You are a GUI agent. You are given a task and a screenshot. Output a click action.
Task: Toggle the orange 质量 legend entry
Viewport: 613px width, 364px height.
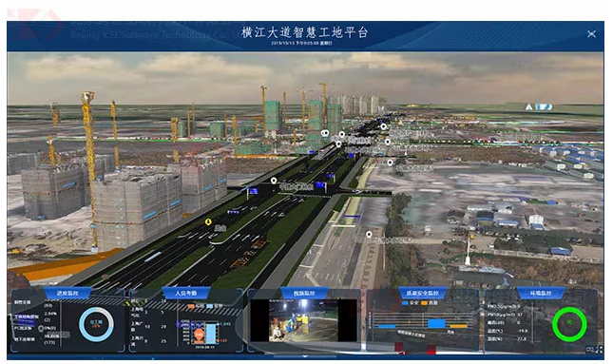click(x=430, y=303)
